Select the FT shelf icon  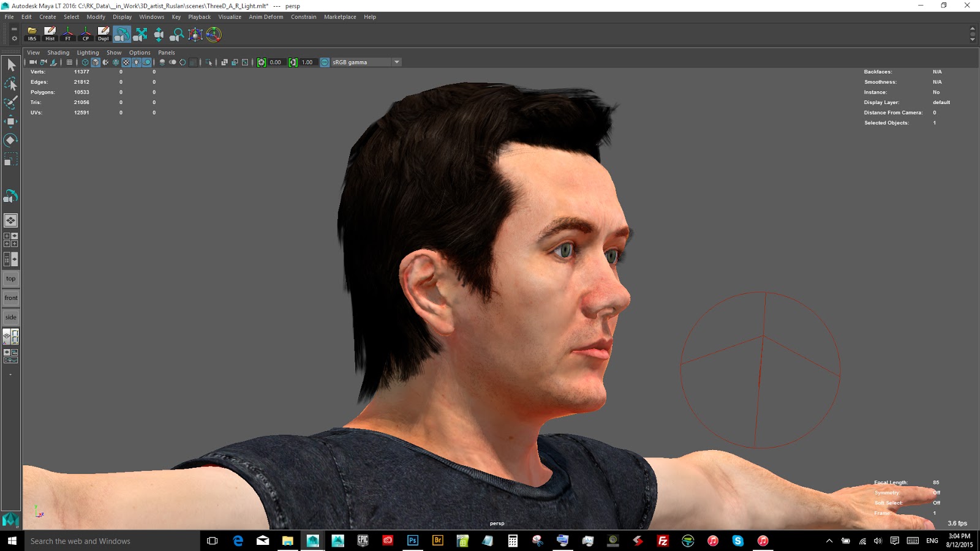[x=67, y=35]
